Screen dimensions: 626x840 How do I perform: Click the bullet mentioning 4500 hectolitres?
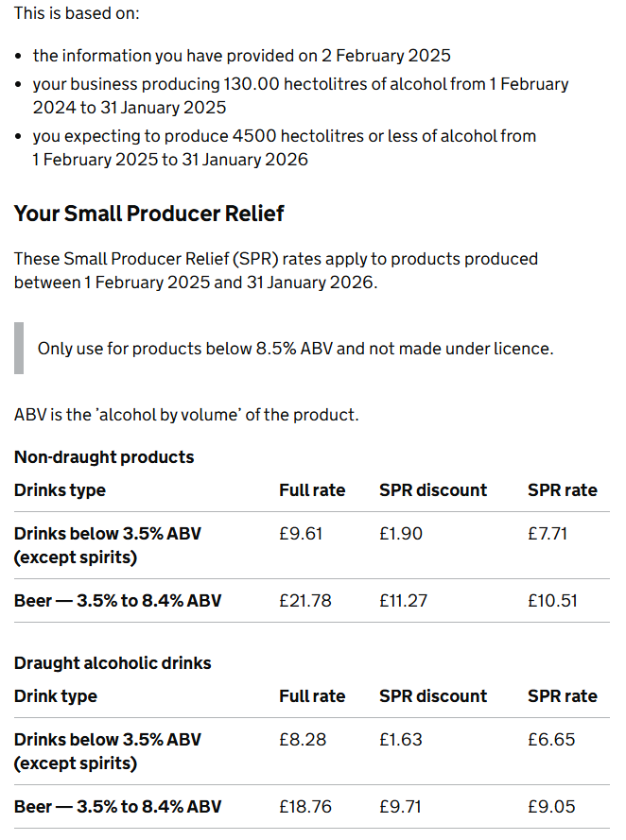pos(284,147)
